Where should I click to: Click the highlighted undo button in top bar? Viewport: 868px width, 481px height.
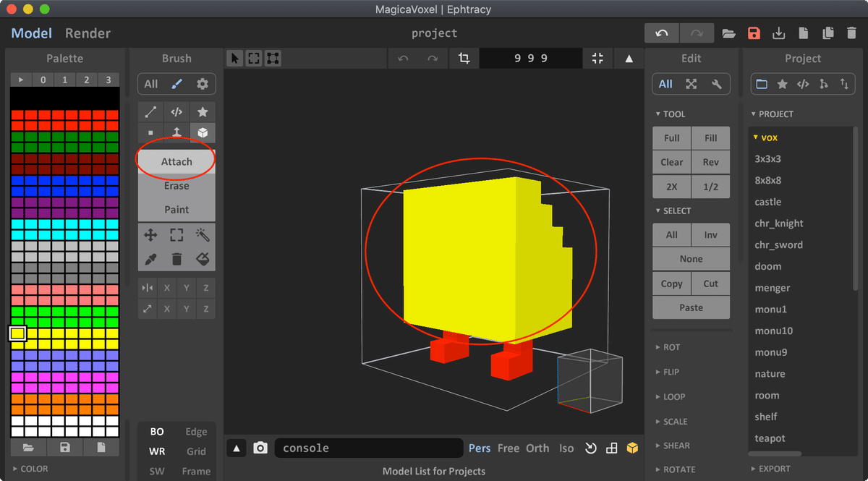662,33
